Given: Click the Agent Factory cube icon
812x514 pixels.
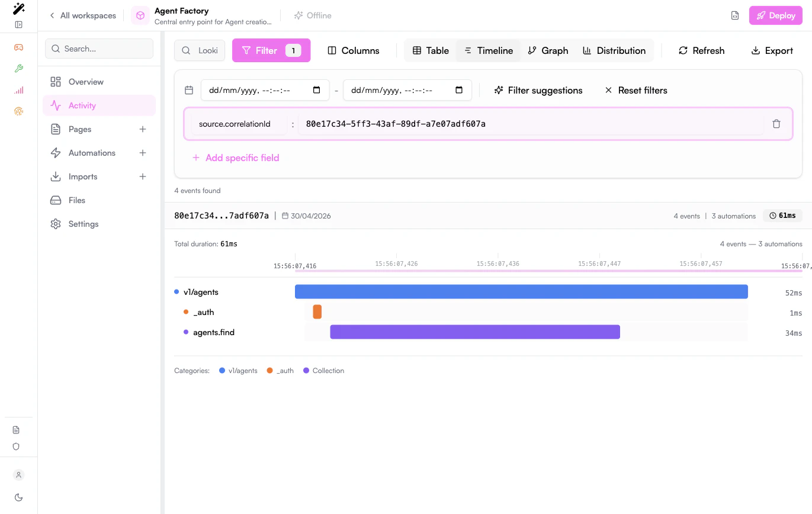Looking at the screenshot, I should tap(140, 15).
